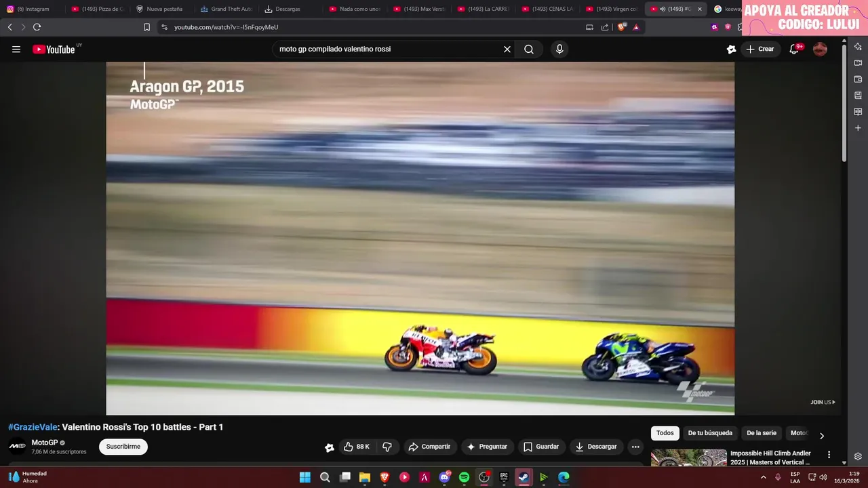868x488 pixels.
Task: Open the YouTube hamburger guide menu
Action: click(x=16, y=49)
